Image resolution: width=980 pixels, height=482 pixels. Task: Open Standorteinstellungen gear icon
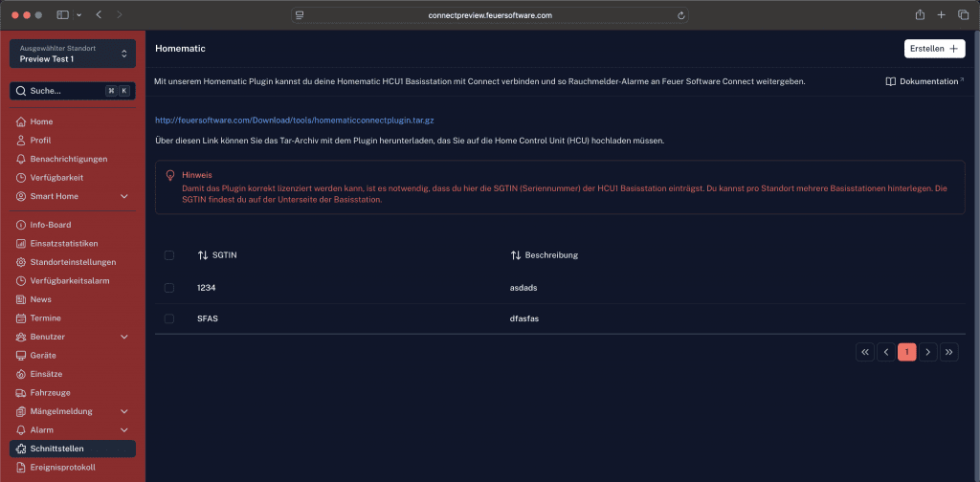pyautogui.click(x=21, y=262)
